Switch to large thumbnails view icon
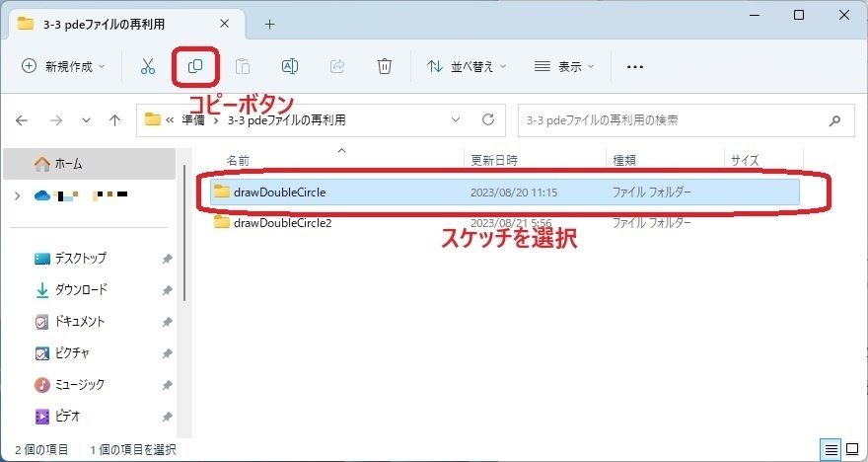The image size is (868, 462). coord(852,449)
